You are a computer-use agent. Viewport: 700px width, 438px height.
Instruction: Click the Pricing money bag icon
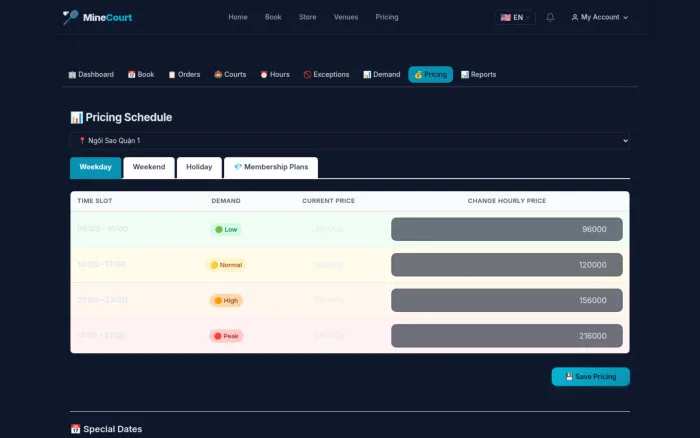[x=418, y=75]
